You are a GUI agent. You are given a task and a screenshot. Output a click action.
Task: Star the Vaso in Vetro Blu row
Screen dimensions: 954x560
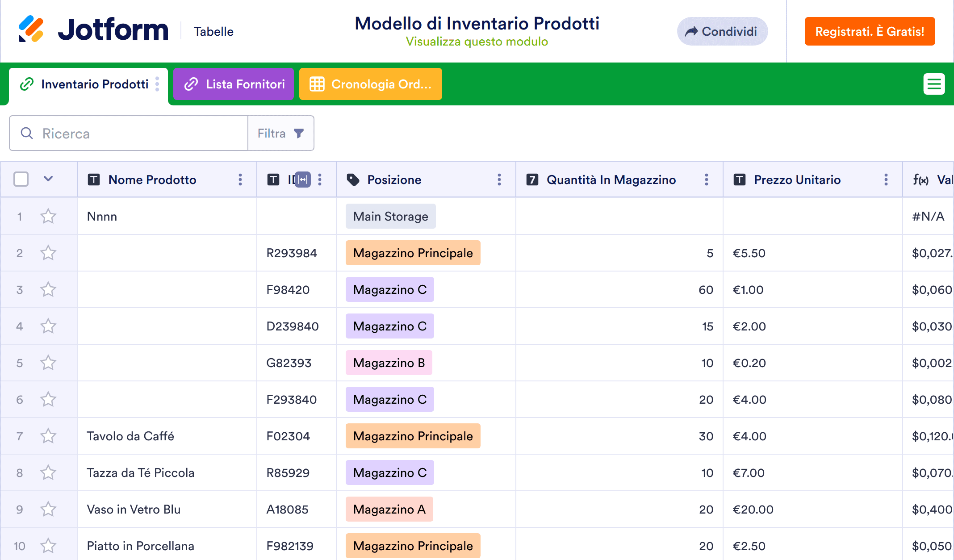(x=48, y=510)
